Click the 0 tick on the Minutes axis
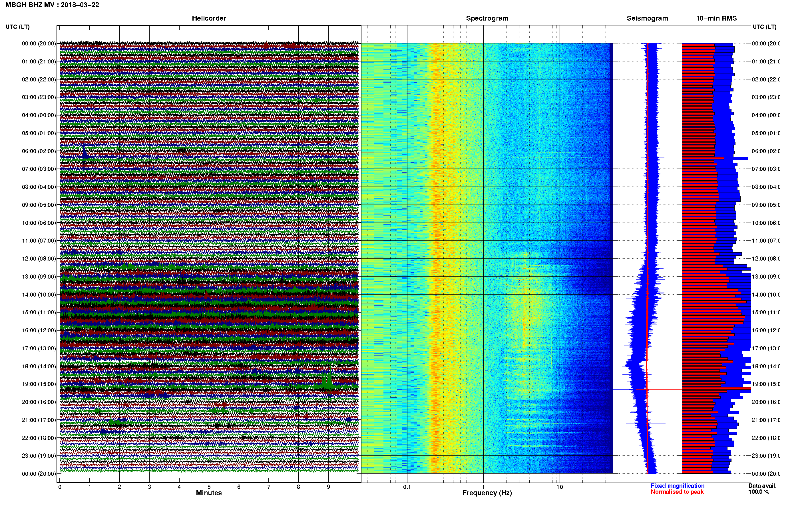 (x=60, y=487)
